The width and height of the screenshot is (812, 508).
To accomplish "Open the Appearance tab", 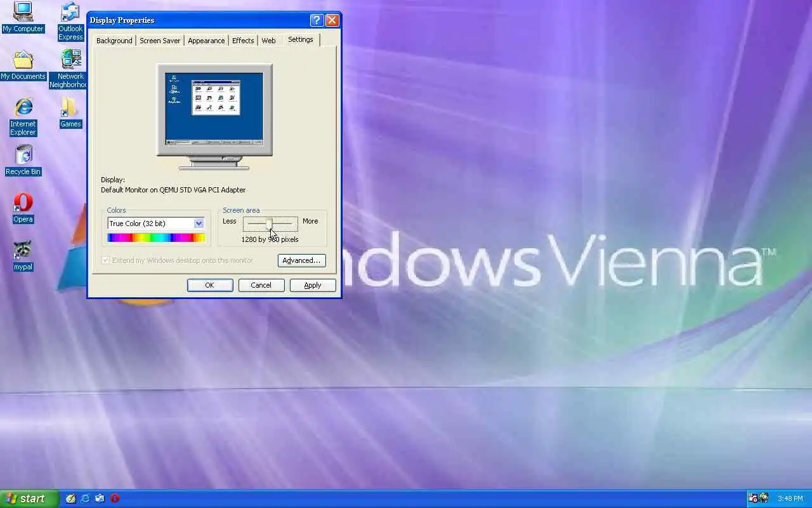I will [206, 41].
